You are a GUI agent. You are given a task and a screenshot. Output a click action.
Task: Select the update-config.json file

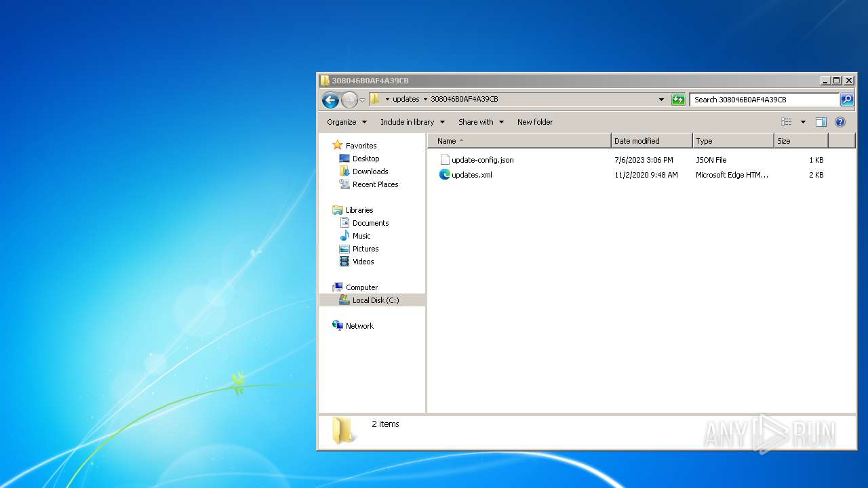[482, 160]
